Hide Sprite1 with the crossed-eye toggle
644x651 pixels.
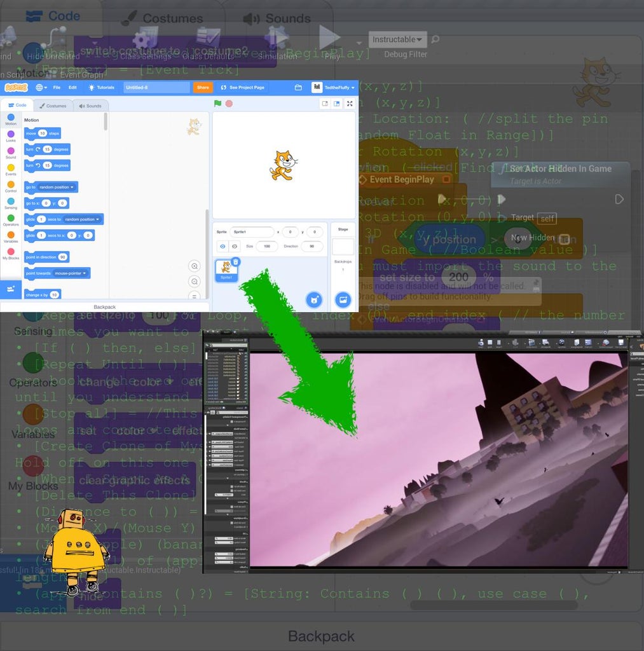(x=235, y=246)
